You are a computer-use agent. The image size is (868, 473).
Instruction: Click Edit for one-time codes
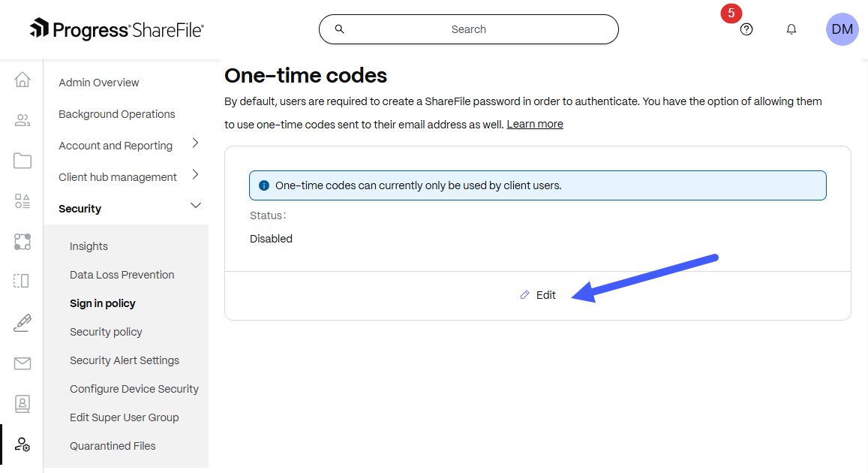[x=539, y=295]
